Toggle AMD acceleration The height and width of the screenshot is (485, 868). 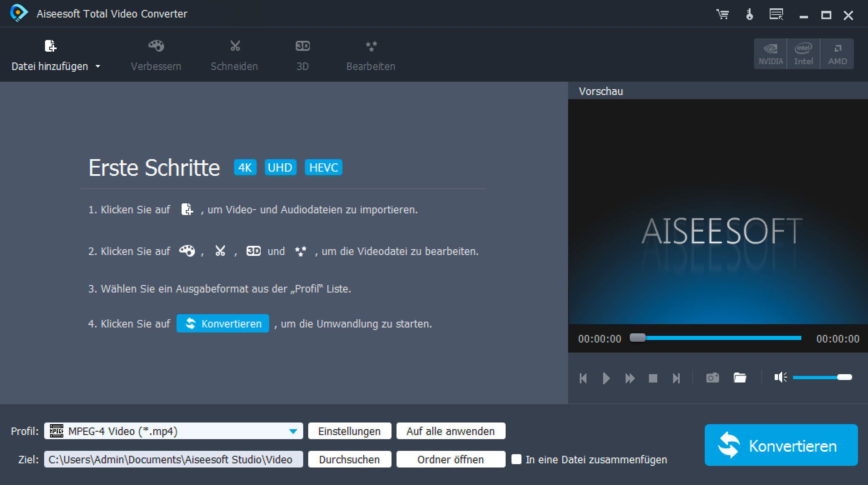(837, 54)
